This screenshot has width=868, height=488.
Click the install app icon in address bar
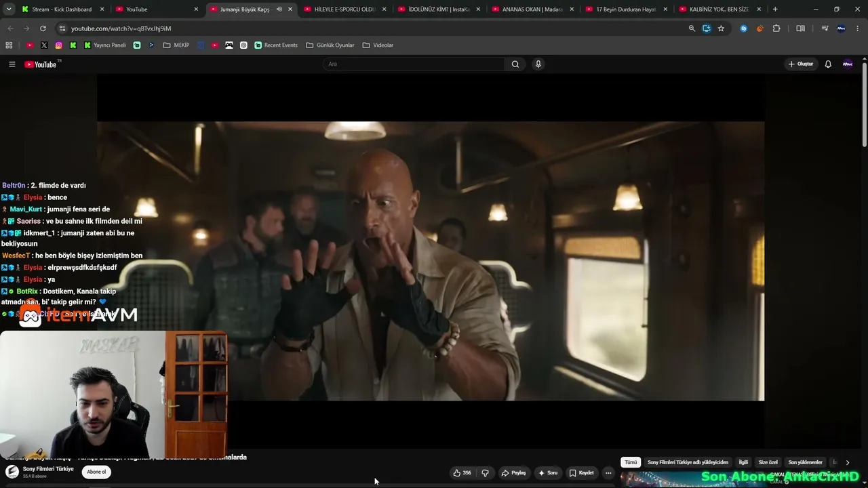pyautogui.click(x=707, y=28)
